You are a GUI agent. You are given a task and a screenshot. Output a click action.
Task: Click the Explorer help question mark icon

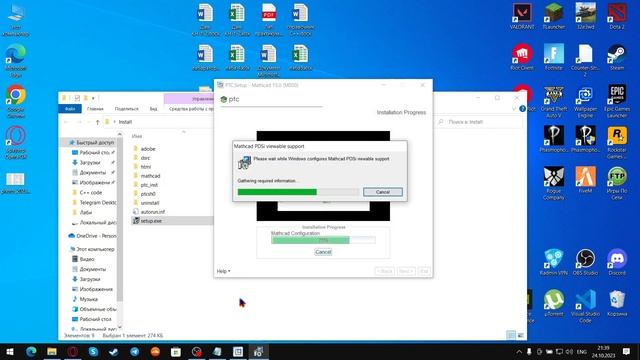(522, 109)
